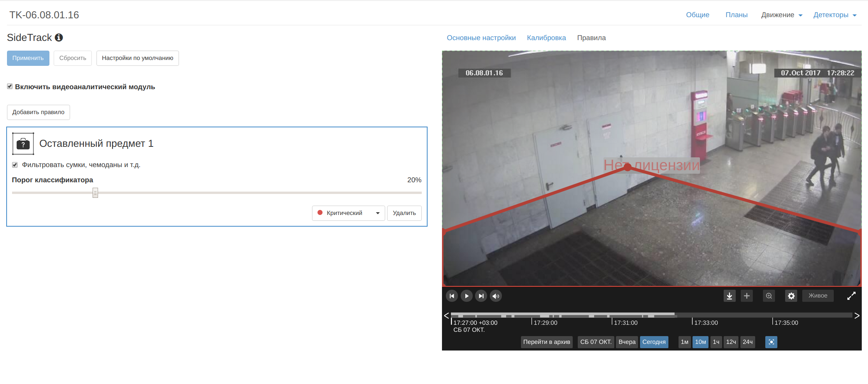
Task: Set timeline scale to 10м
Action: pyautogui.click(x=700, y=342)
